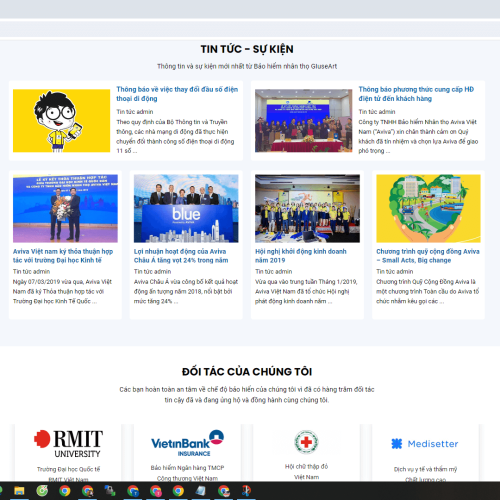Open 'Hội nghị khởi động kinh doanh năm 2019' article
This screenshot has width=500, height=500.
[301, 256]
